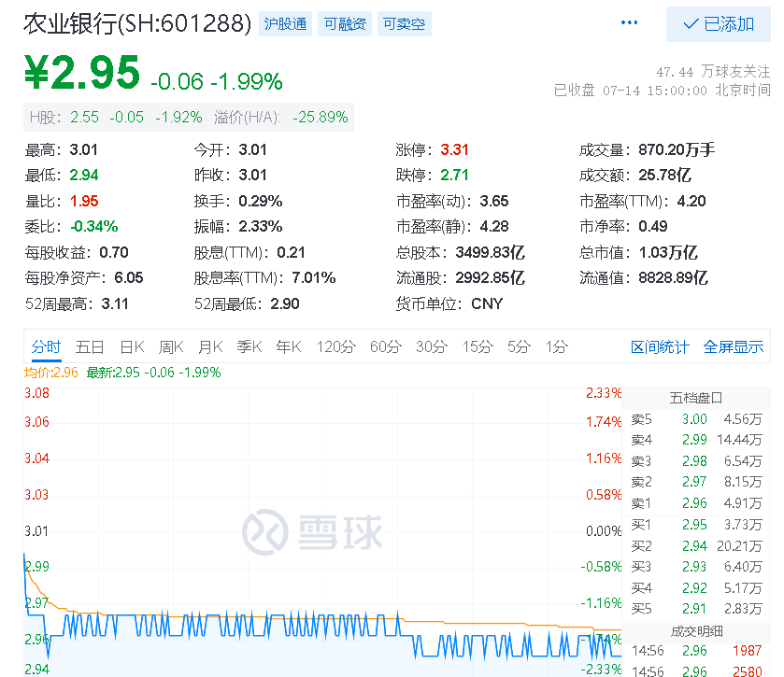
Task: Open the 周K chart tab
Action: 171,346
